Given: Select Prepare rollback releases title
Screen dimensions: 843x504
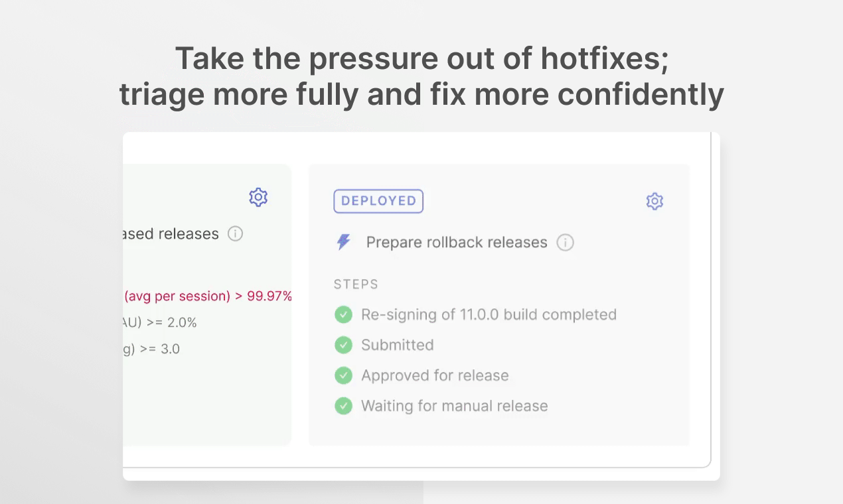Looking at the screenshot, I should pyautogui.click(x=457, y=242).
